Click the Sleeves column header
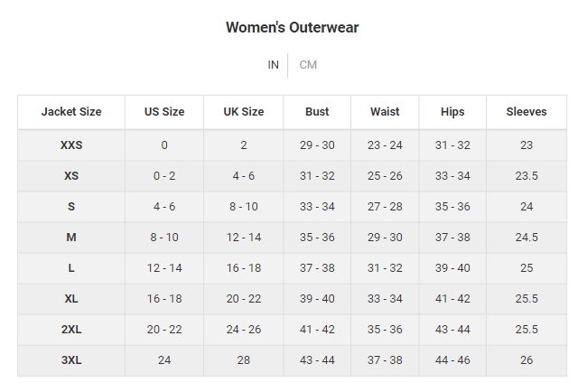This screenshot has height=392, width=587. [x=526, y=112]
